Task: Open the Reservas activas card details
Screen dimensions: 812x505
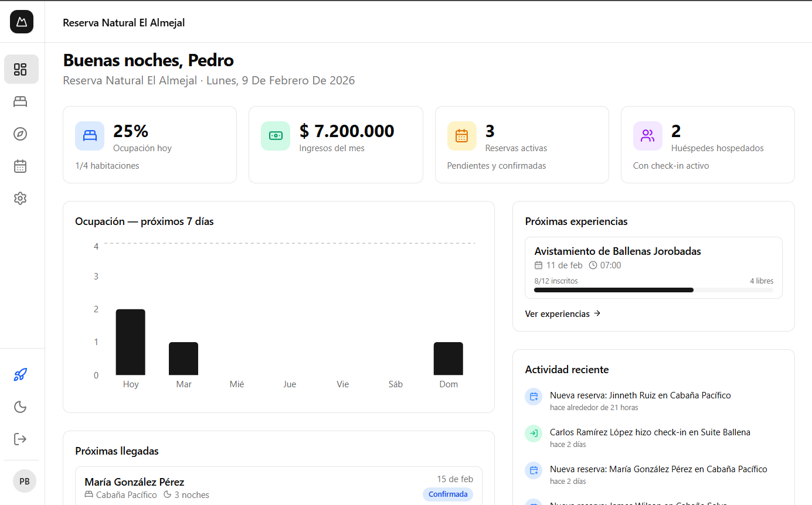Action: pyautogui.click(x=521, y=144)
